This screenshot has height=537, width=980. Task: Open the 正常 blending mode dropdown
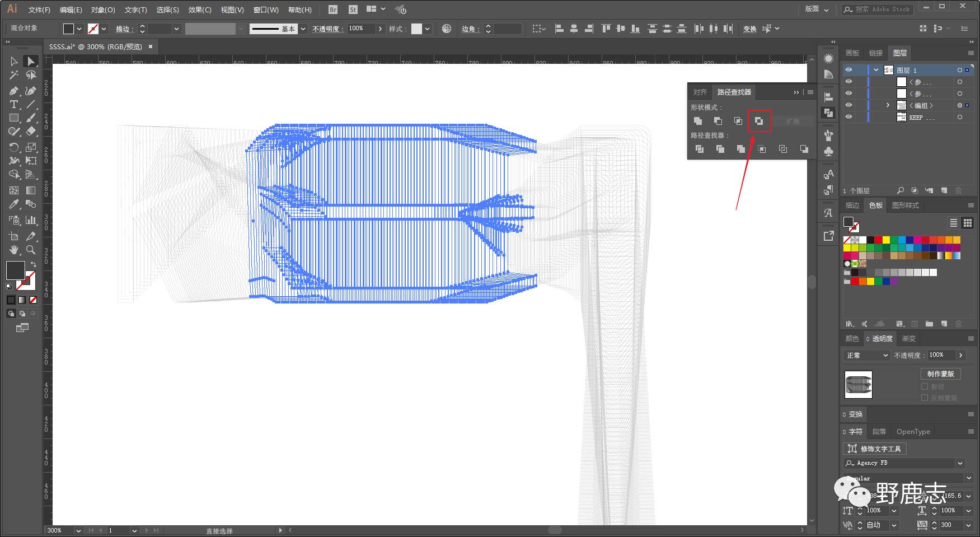tap(866, 356)
